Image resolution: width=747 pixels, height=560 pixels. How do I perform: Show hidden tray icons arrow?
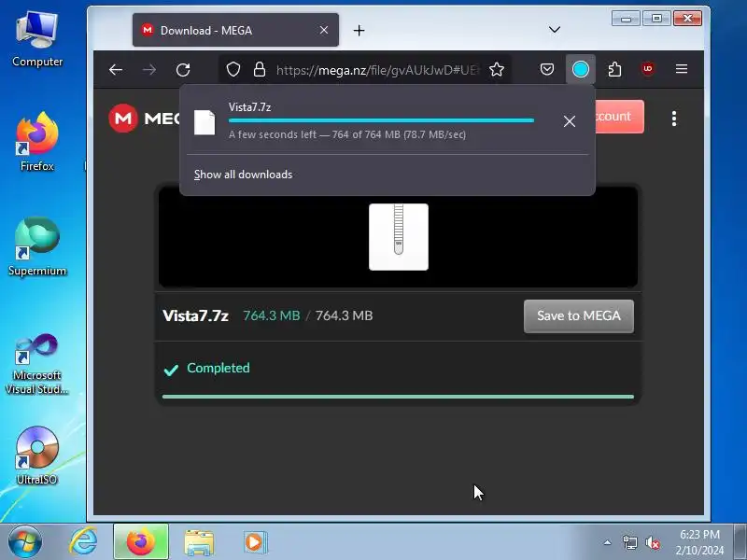click(x=608, y=542)
